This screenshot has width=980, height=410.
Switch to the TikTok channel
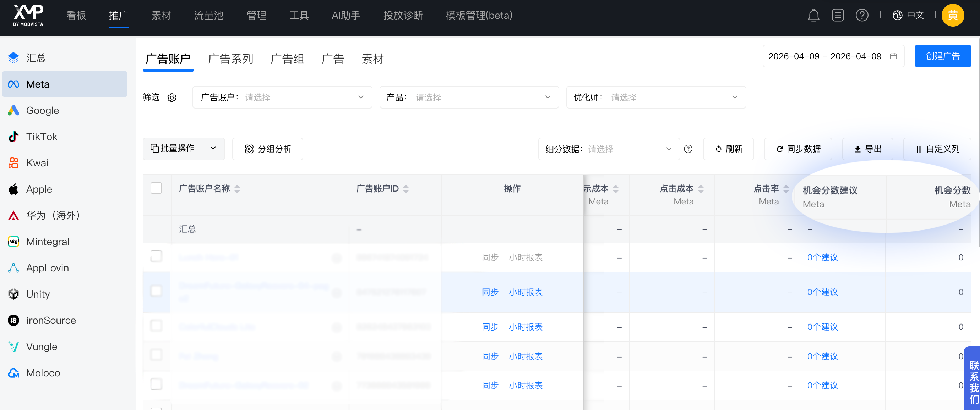pos(41,137)
